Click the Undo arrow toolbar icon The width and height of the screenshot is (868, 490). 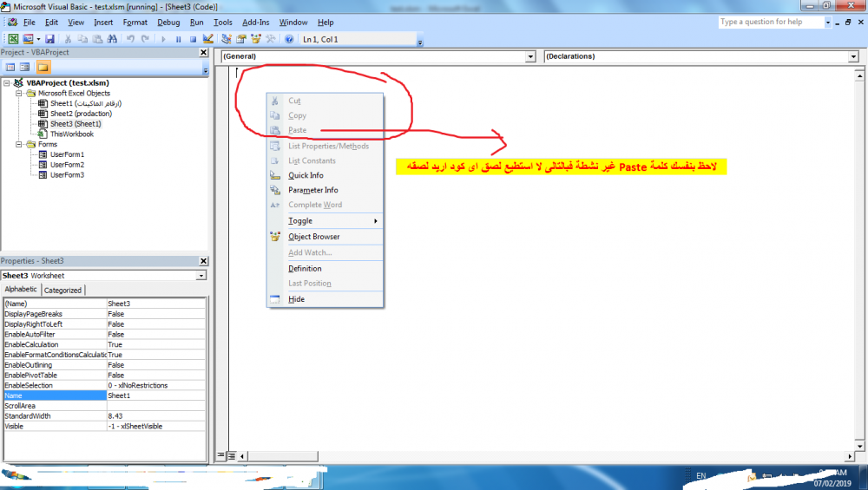tap(131, 39)
